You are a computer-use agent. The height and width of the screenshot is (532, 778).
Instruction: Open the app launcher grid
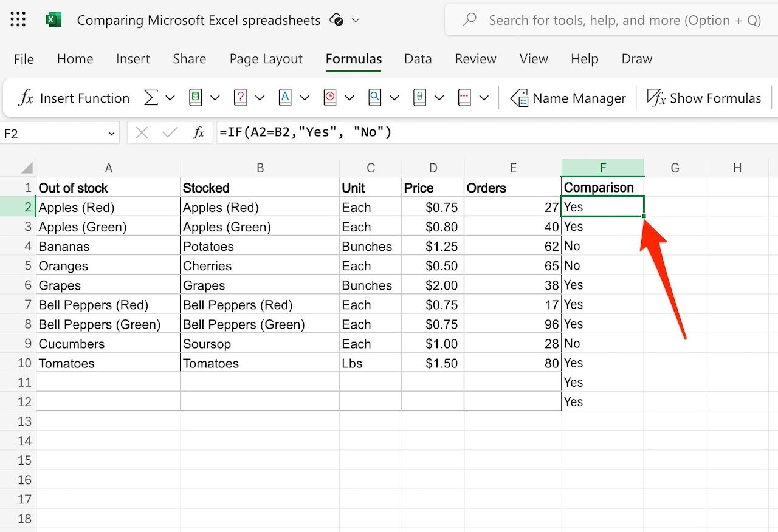click(18, 20)
